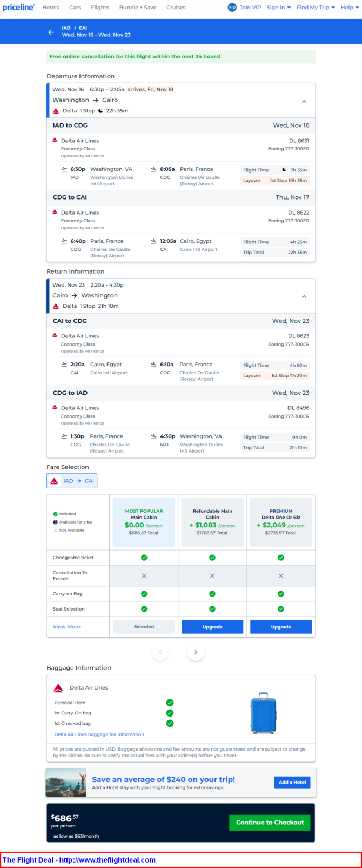Click free online cancellation banner text
362x868 pixels.
point(135,57)
